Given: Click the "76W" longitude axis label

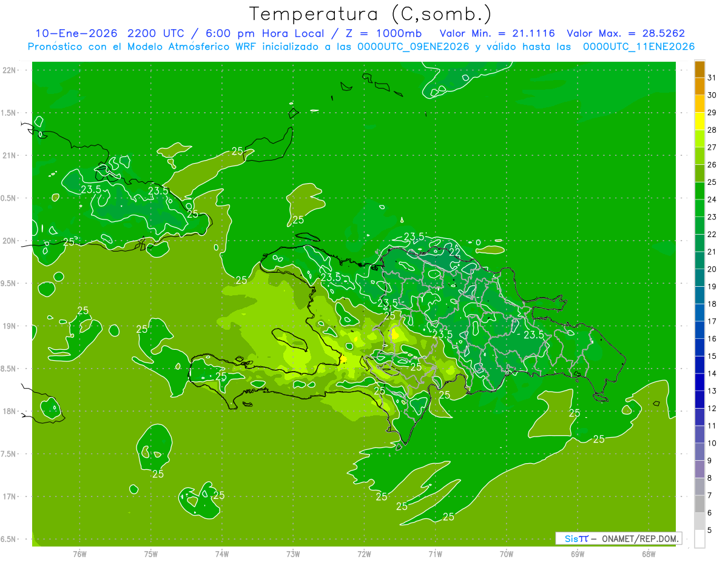Looking at the screenshot, I should point(79,554).
